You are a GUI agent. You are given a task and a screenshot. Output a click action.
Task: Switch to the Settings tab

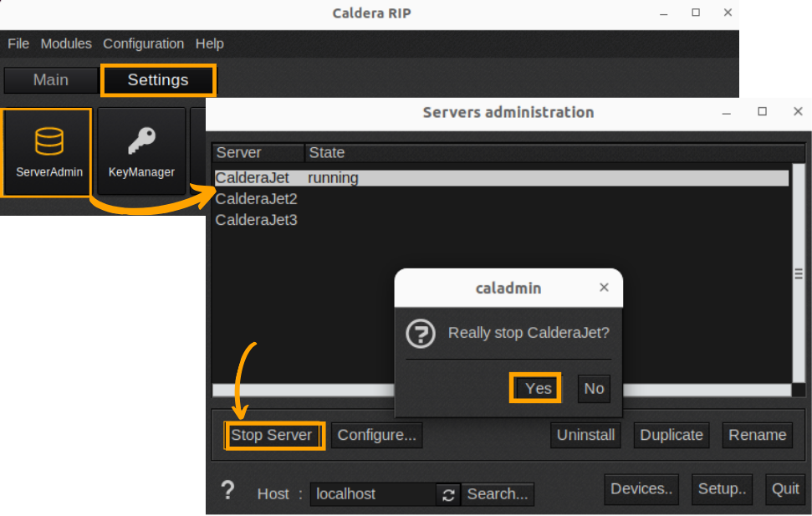(x=158, y=79)
